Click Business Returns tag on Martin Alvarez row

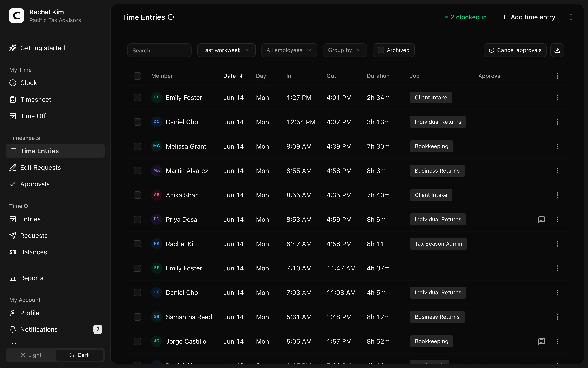click(x=437, y=171)
